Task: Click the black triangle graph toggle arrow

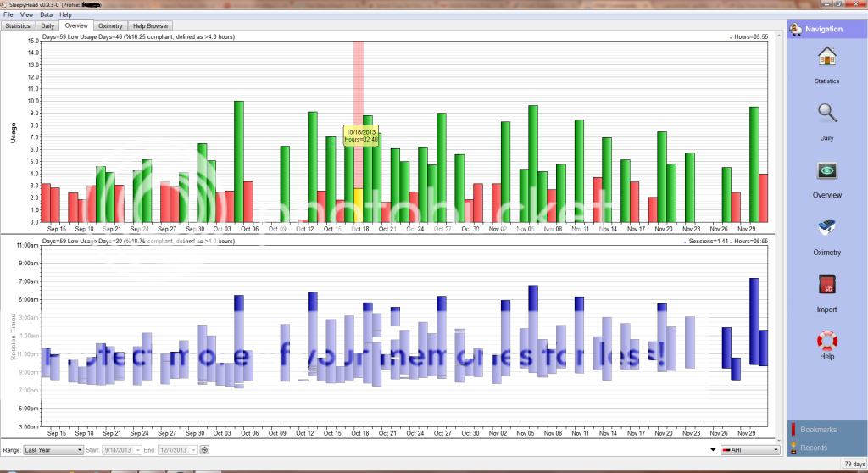Action: pos(712,449)
